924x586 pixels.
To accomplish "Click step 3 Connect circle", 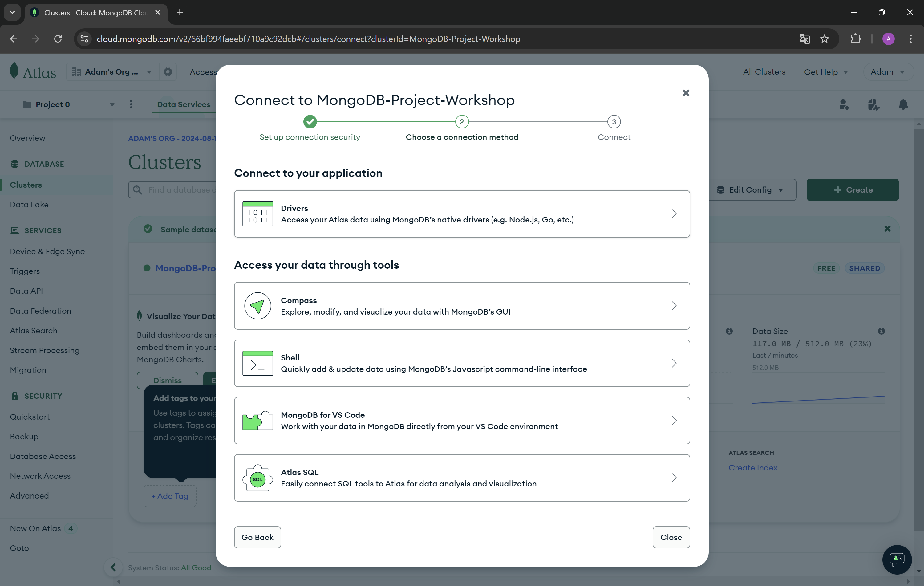I will [614, 122].
